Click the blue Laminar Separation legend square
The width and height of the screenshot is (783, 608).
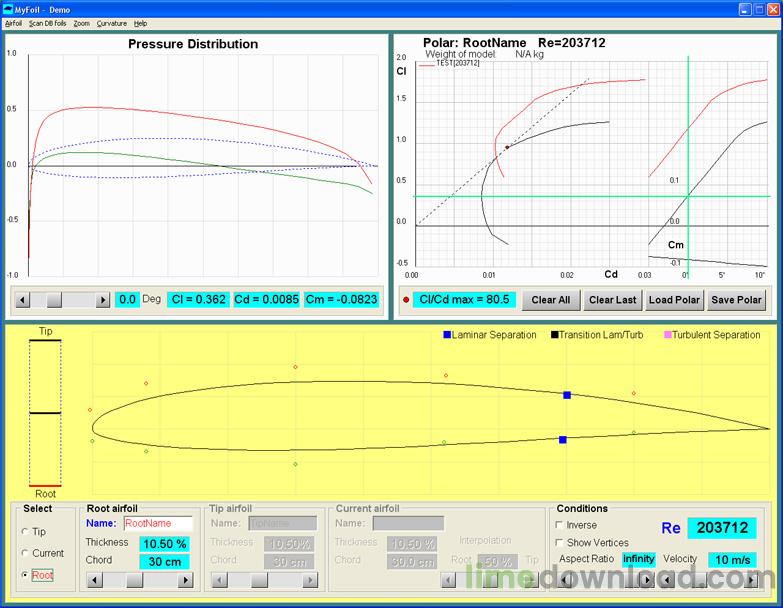447,335
